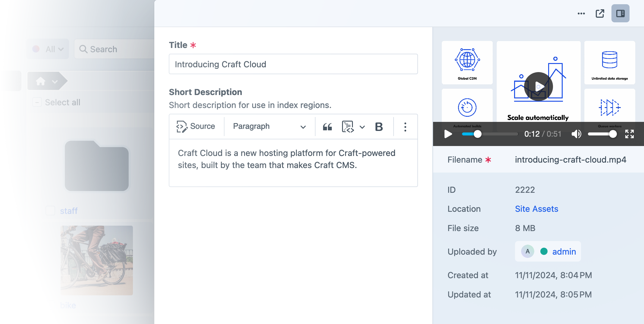Screen dimensions: 644x324
Task: Click the video progress slider
Action: (490, 134)
